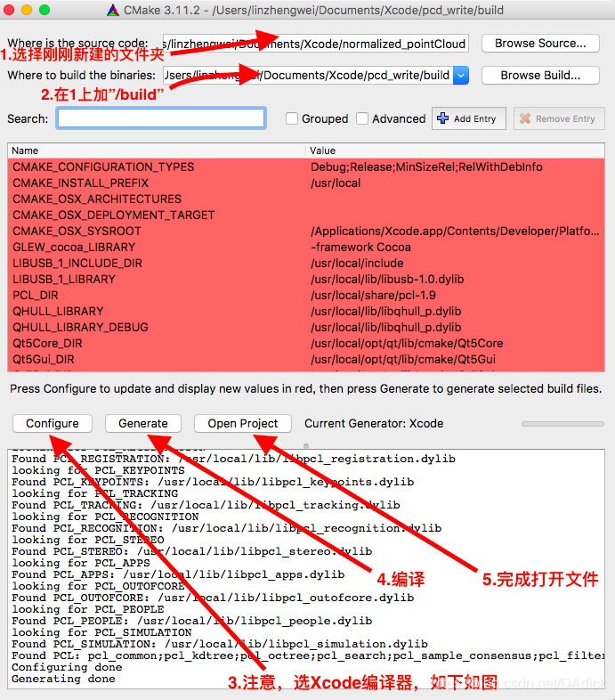The image size is (615, 700).
Task: Click the Value column header
Action: [x=455, y=151]
